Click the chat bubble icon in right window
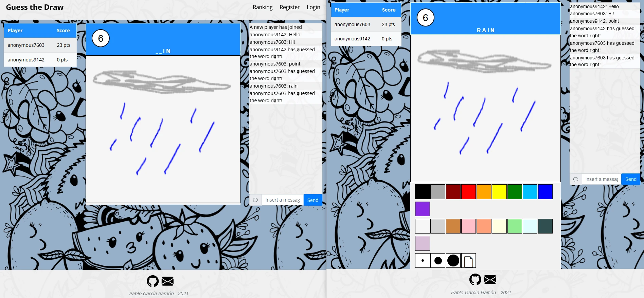This screenshot has width=644, height=298. point(576,179)
